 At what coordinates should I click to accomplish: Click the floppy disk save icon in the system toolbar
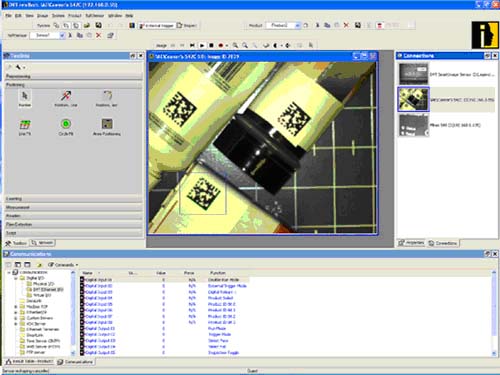[x=98, y=25]
